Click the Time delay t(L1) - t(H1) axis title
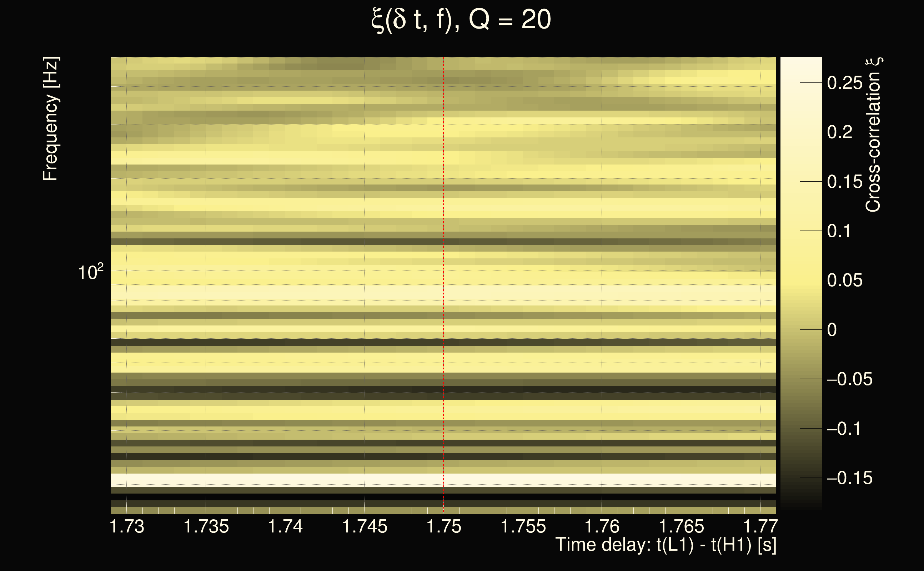Image resolution: width=924 pixels, height=571 pixels. pyautogui.click(x=666, y=545)
